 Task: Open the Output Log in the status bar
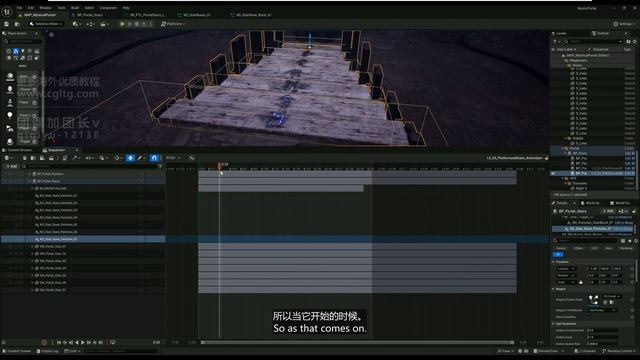click(48, 351)
